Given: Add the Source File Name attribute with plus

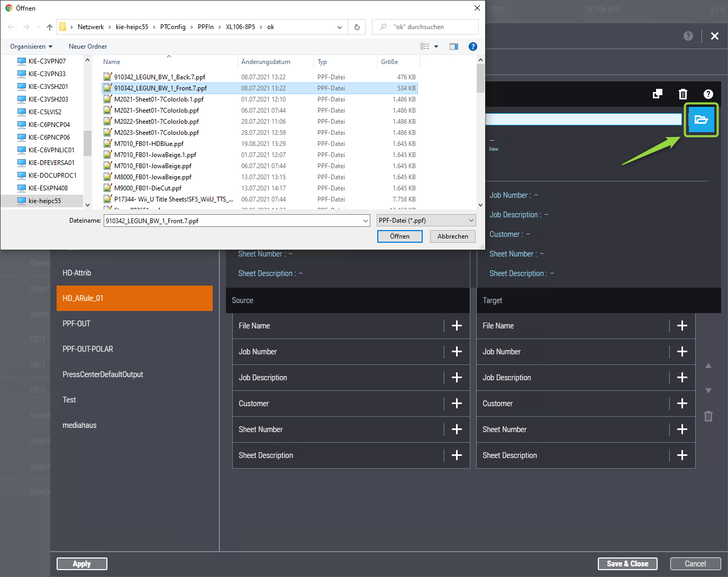Looking at the screenshot, I should click(457, 326).
